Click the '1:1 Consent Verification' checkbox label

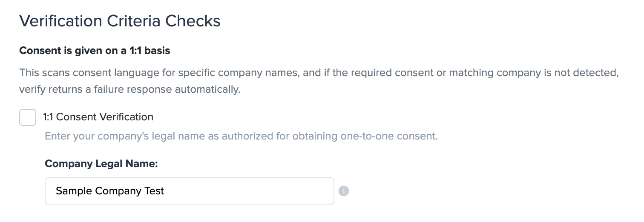98,117
